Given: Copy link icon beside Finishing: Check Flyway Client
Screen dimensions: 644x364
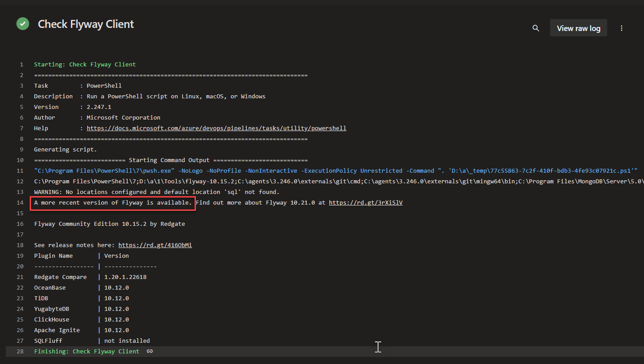Looking at the screenshot, I should click(x=150, y=351).
